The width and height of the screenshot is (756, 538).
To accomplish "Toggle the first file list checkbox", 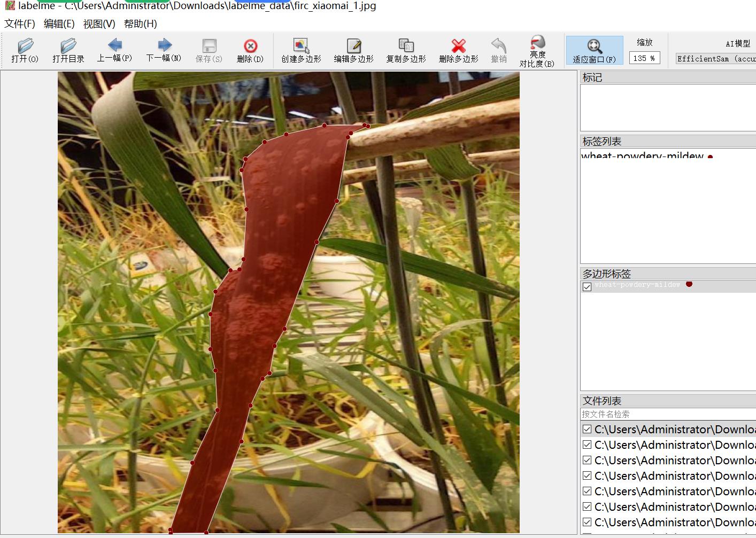I will 587,430.
